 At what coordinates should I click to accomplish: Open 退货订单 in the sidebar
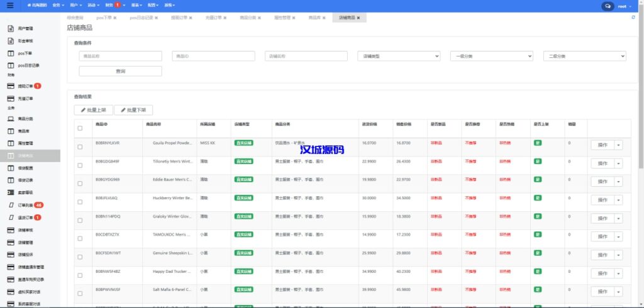(25, 217)
